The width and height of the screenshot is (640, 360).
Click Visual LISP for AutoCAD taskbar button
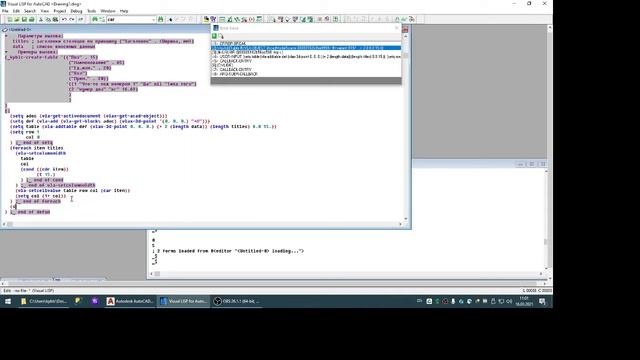pyautogui.click(x=183, y=302)
